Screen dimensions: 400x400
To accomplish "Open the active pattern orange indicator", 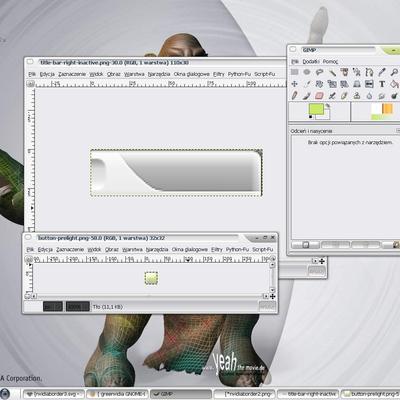I will [387, 109].
